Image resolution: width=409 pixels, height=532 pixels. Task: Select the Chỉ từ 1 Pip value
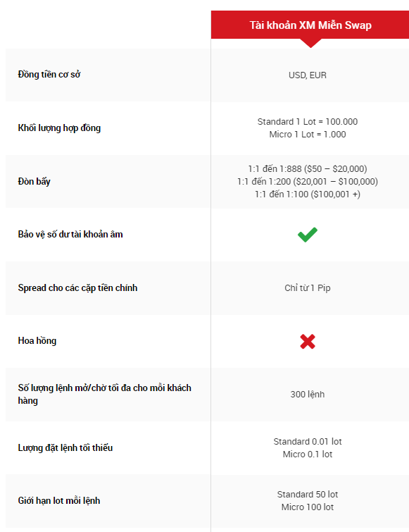coord(308,288)
